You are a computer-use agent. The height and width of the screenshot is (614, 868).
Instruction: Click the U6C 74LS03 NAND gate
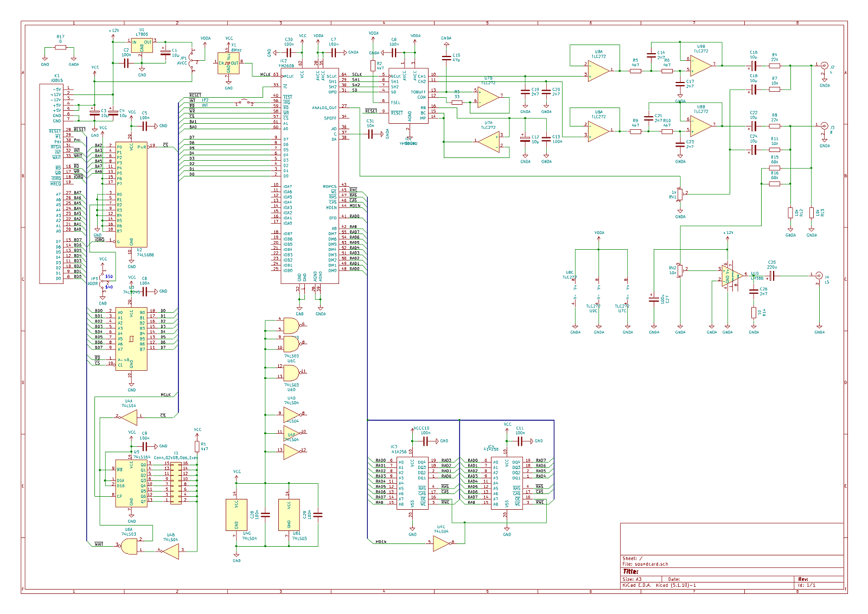291,344
